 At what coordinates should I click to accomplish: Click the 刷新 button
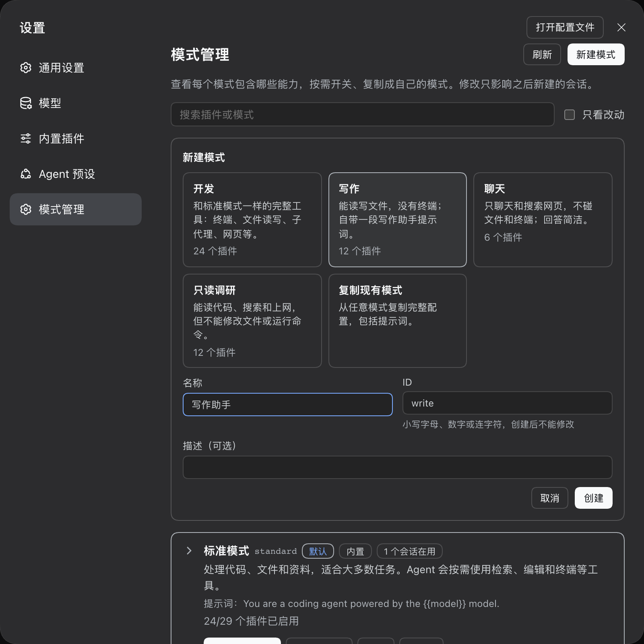[x=542, y=54]
